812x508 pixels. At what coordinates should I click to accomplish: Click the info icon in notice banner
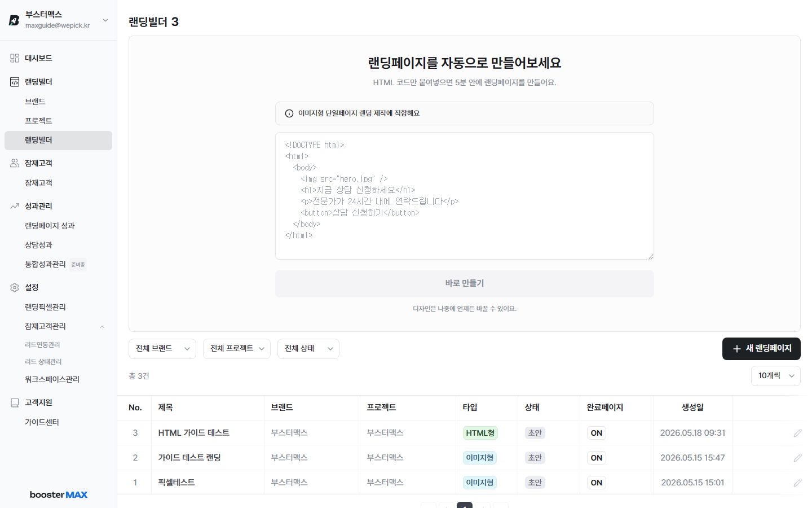pyautogui.click(x=289, y=113)
